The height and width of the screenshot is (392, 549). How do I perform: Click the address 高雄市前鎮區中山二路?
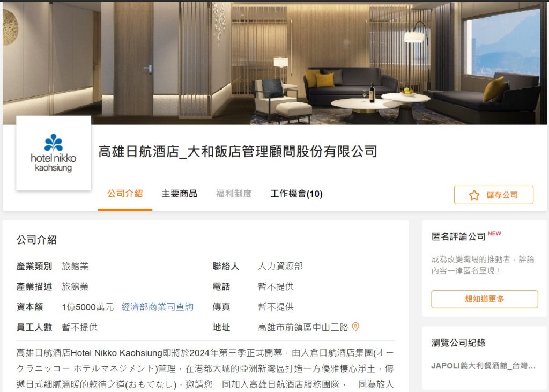tap(303, 327)
